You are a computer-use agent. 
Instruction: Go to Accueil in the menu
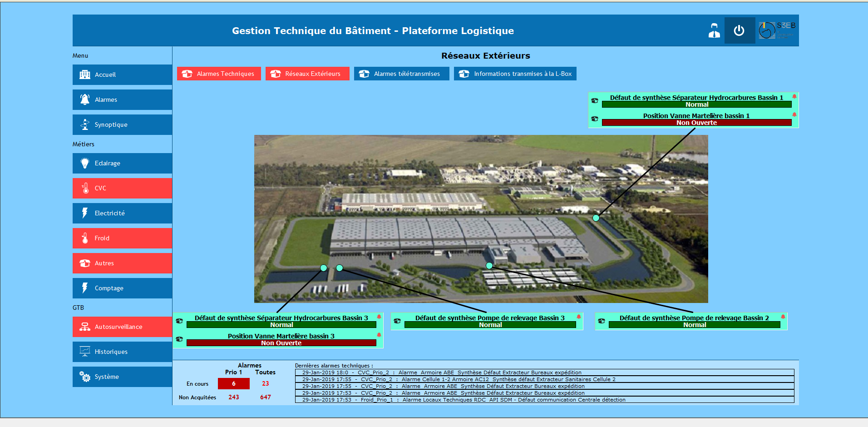(122, 74)
